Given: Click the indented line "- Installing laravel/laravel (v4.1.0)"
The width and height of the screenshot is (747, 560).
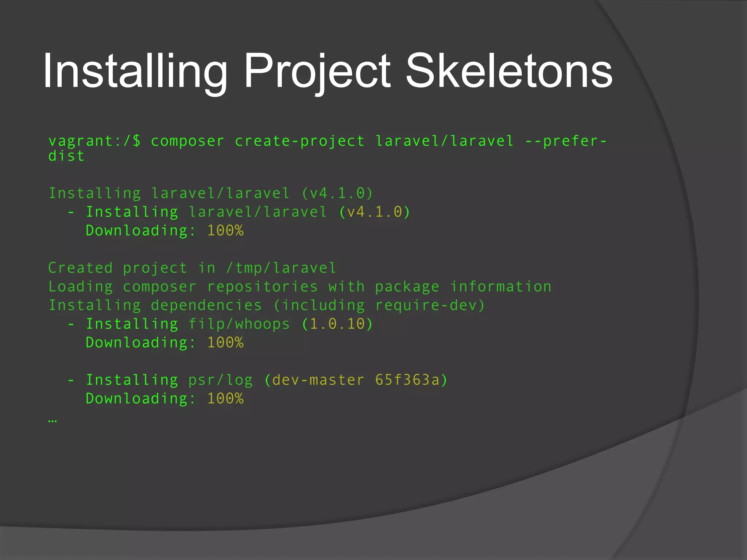Looking at the screenshot, I should pos(239,212).
